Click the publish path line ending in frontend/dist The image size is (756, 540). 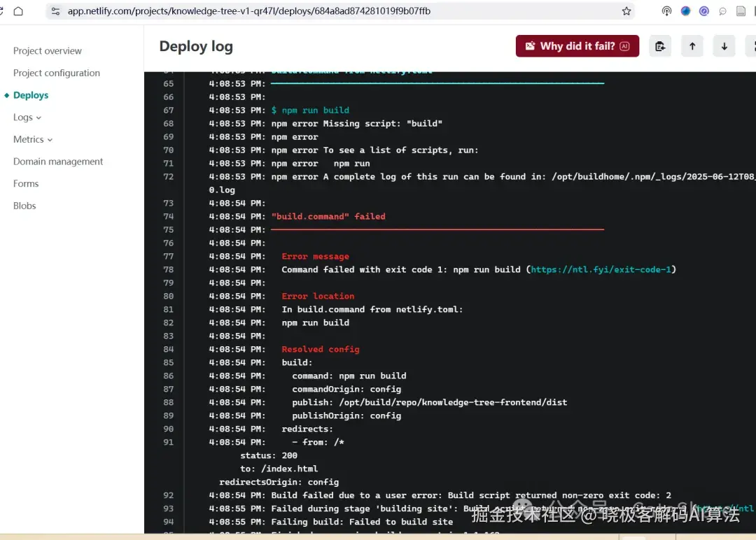(429, 402)
